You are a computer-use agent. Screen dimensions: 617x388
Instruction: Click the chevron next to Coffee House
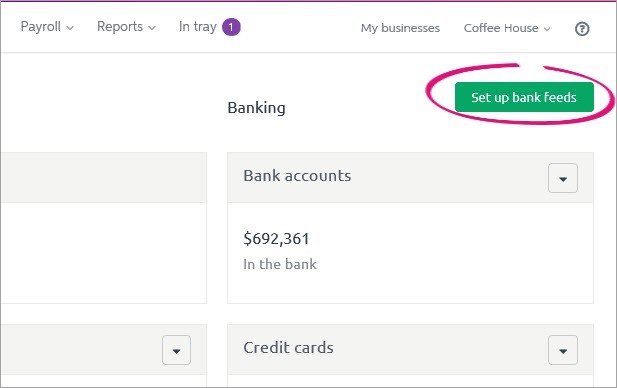547,29
